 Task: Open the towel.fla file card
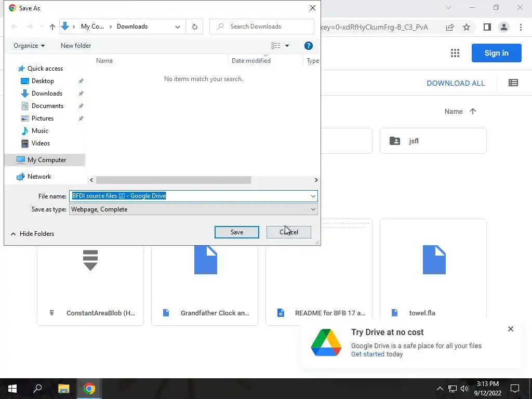[433, 272]
